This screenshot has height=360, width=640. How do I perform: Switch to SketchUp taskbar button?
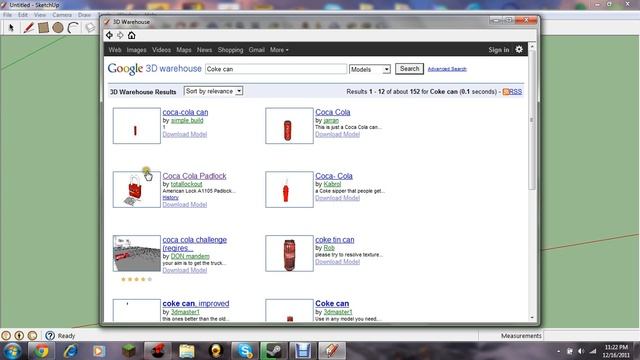332,351
